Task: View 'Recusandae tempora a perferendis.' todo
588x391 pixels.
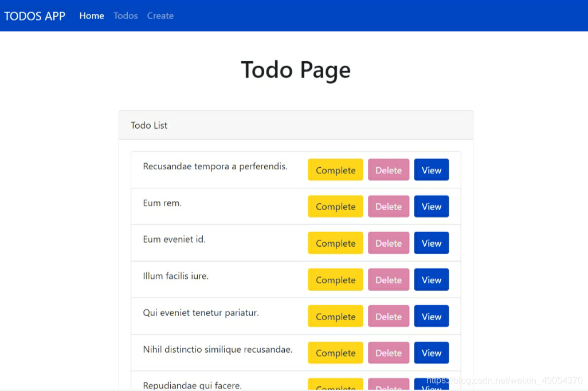Action: click(x=431, y=169)
